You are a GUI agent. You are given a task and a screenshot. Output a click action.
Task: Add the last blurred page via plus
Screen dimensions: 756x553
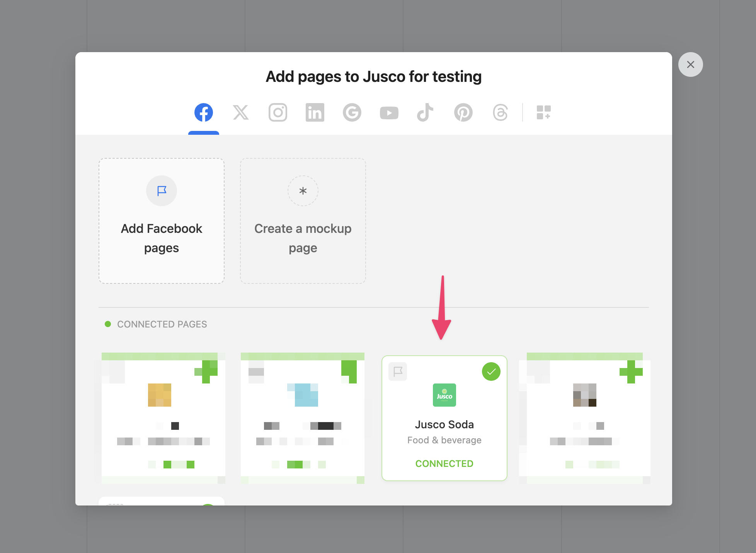pyautogui.click(x=631, y=371)
